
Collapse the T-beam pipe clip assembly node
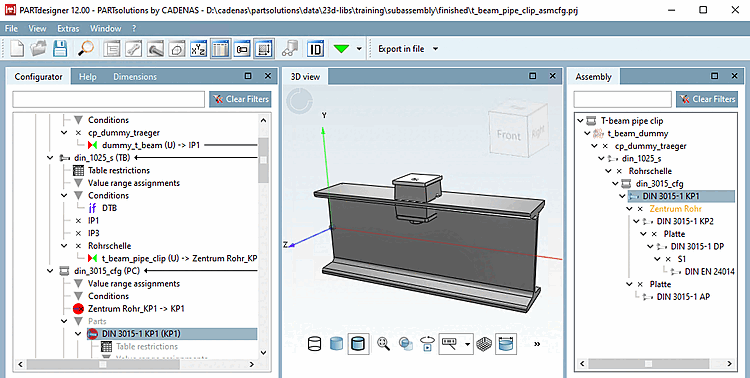pyautogui.click(x=581, y=121)
